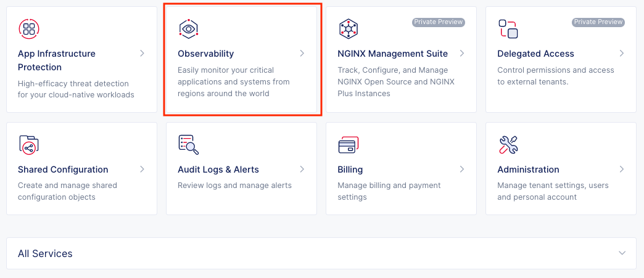Click the Private Preview badge on Delegated Access

[598, 22]
